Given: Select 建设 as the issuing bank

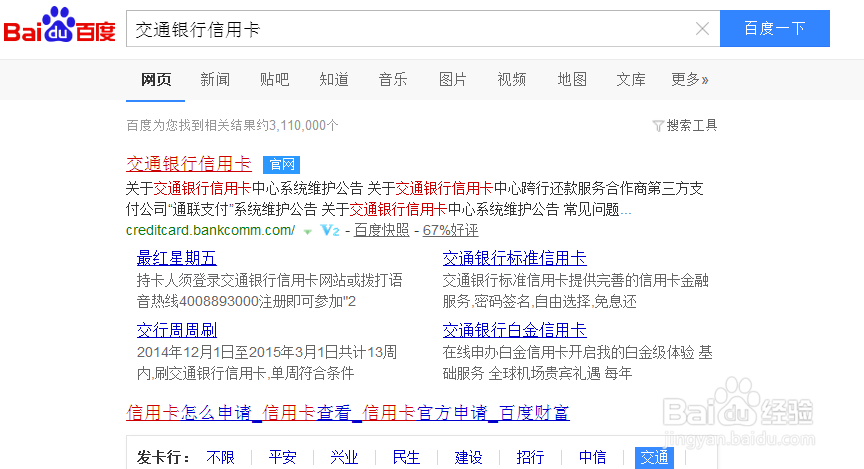Looking at the screenshot, I should tap(468, 457).
